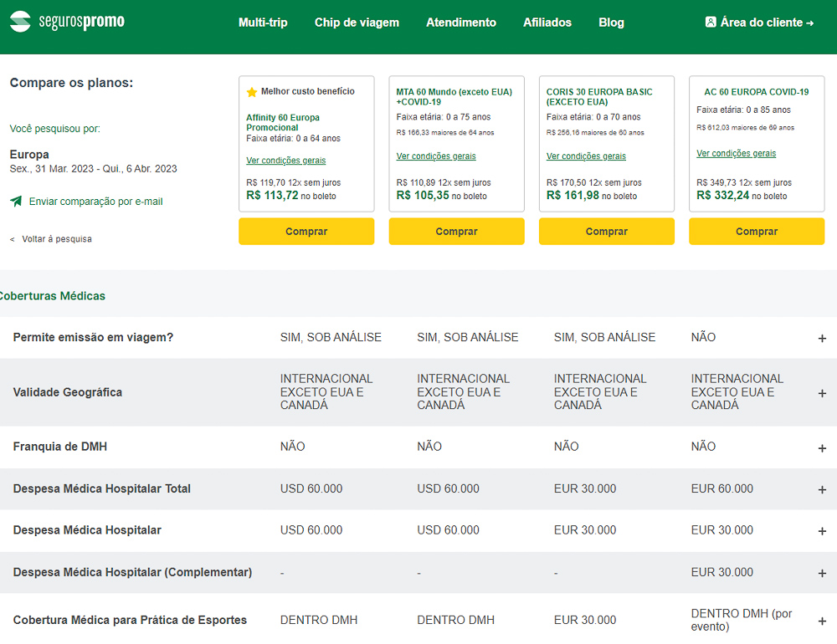837x644 pixels.
Task: Click the R$ 170,50 12x sem juros text
Action: tap(593, 182)
